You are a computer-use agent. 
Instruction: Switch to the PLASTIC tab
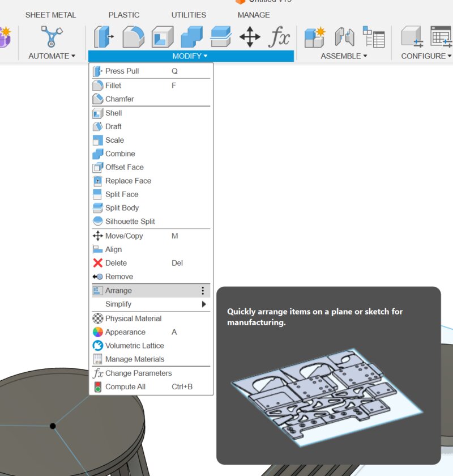[x=124, y=15]
